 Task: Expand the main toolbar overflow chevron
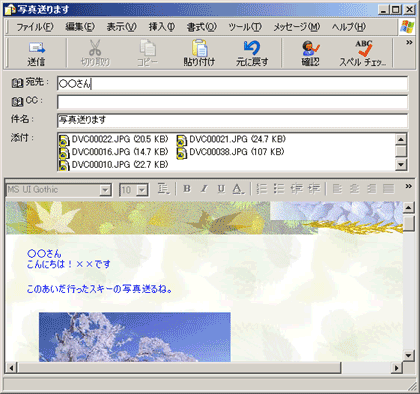coord(409,42)
